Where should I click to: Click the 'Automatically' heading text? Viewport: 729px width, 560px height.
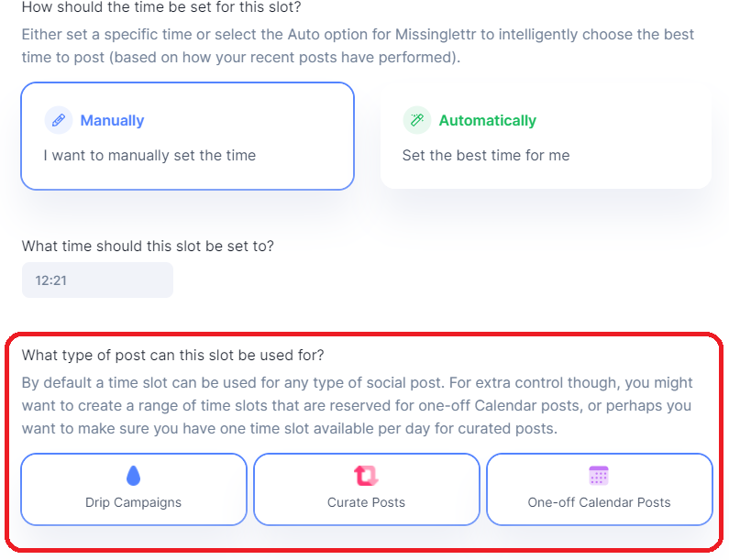(488, 120)
